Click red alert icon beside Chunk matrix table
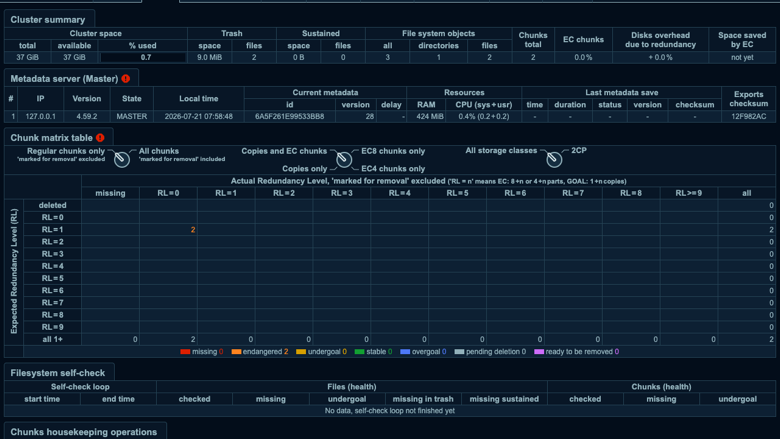The width and height of the screenshot is (780, 439). click(100, 138)
